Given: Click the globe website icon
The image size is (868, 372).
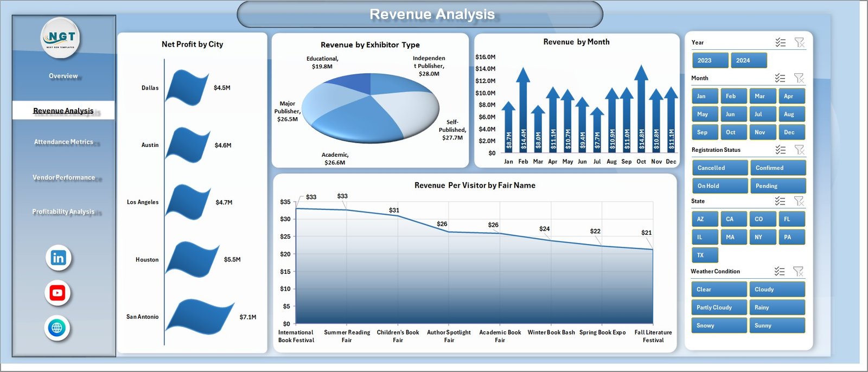Looking at the screenshot, I should click(57, 328).
